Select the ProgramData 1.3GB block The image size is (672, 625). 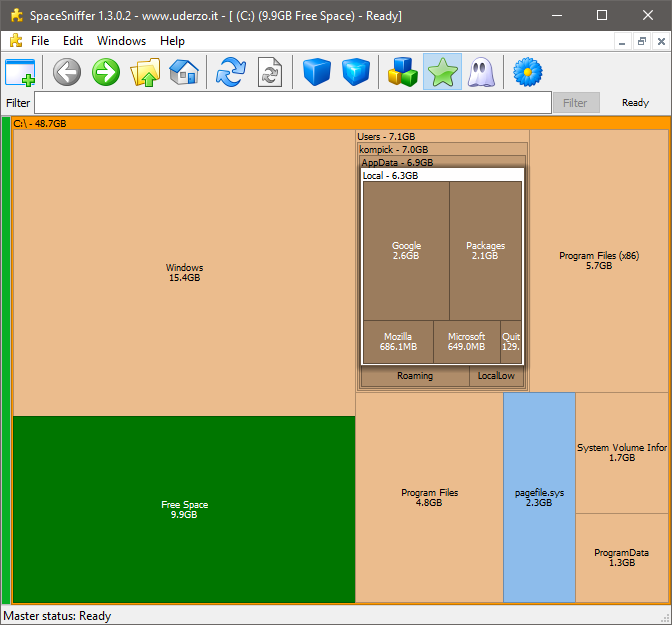tap(622, 558)
